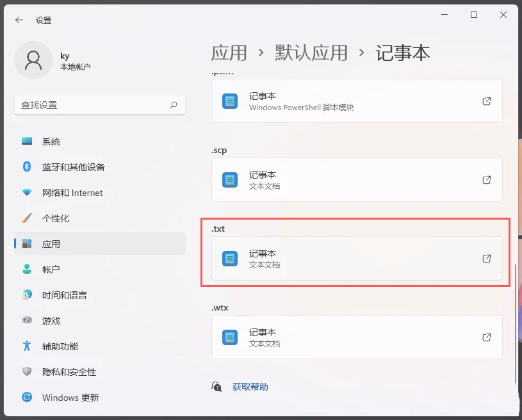Open 时间和语言 settings
Image resolution: width=522 pixels, height=420 pixels.
pos(99,295)
